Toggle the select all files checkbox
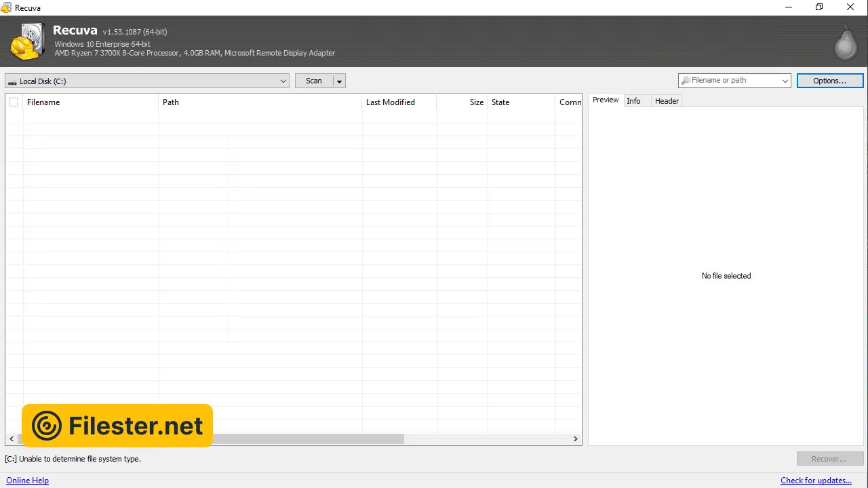Image resolution: width=868 pixels, height=488 pixels. coord(14,102)
